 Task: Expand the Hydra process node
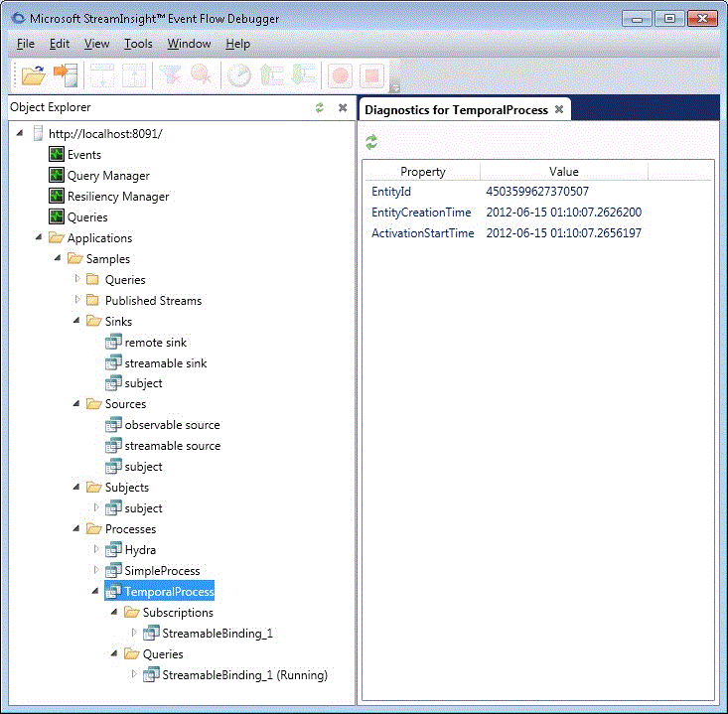(x=96, y=549)
